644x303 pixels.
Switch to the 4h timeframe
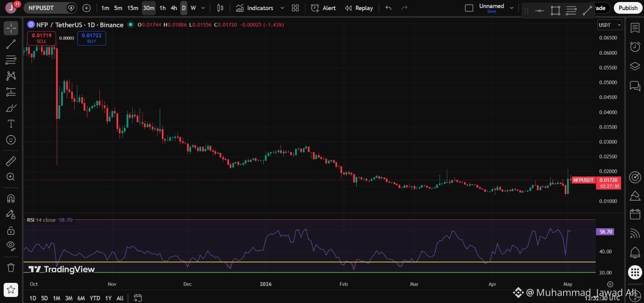(174, 8)
